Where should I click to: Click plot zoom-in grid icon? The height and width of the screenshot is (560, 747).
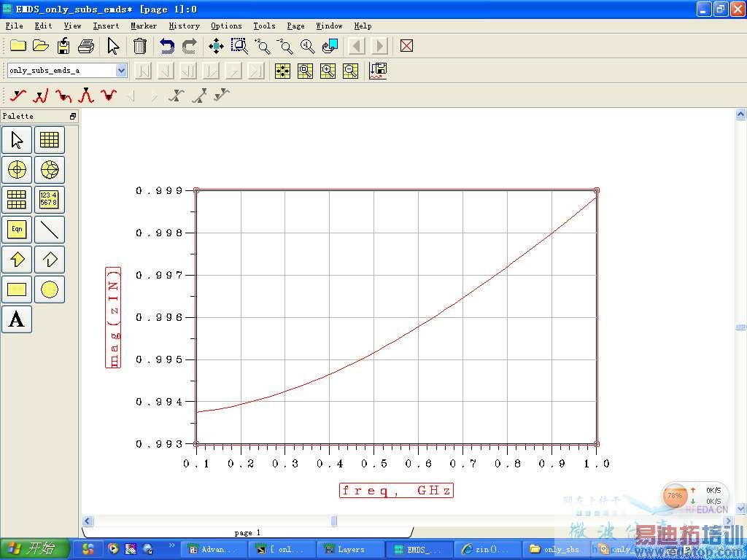tap(328, 71)
